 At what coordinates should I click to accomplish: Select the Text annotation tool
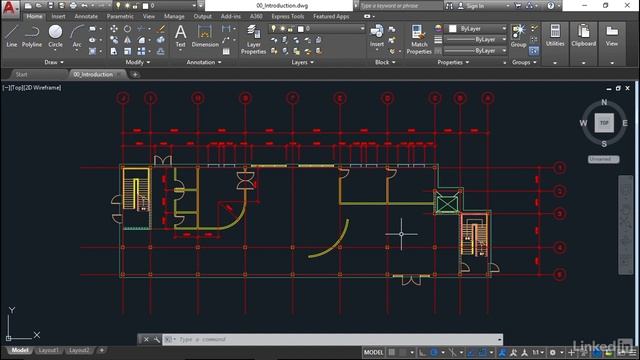[180, 36]
